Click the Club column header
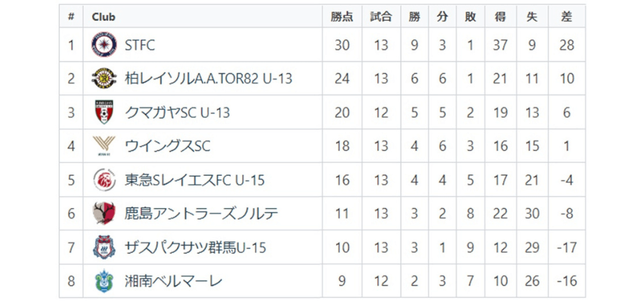Screen dimensions: 644x302 [103, 17]
